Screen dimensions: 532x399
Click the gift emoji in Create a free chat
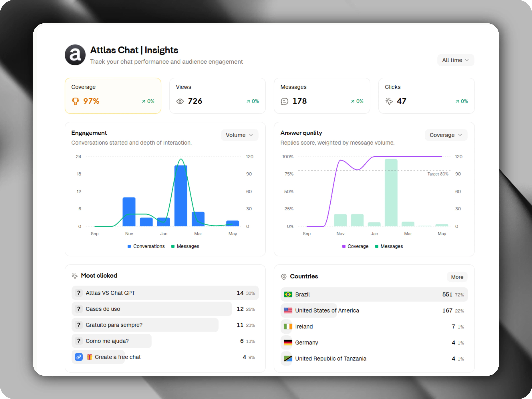click(89, 357)
